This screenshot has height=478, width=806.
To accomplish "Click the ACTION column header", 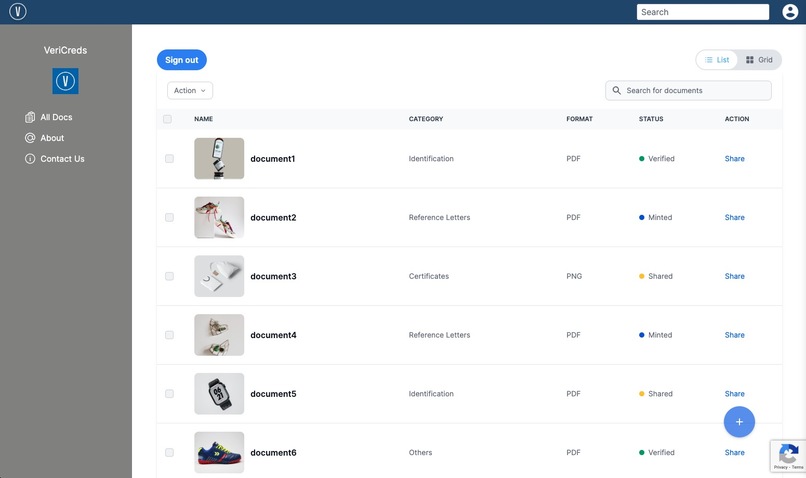I will 737,119.
